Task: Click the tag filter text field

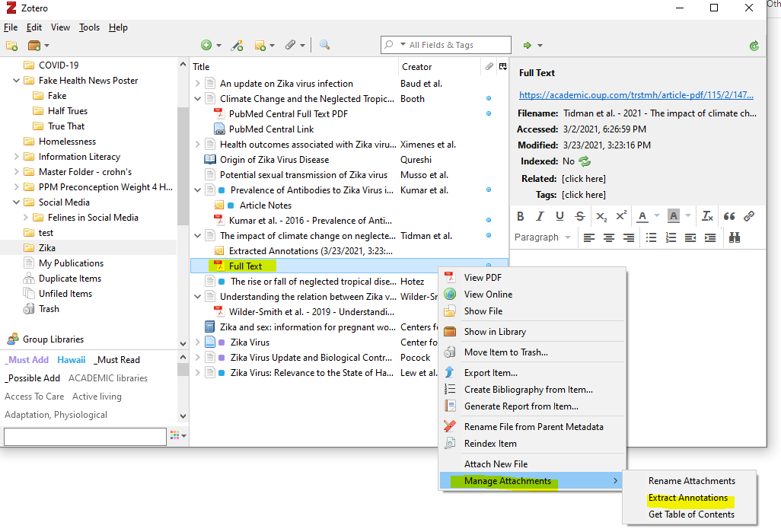Action: [85, 436]
